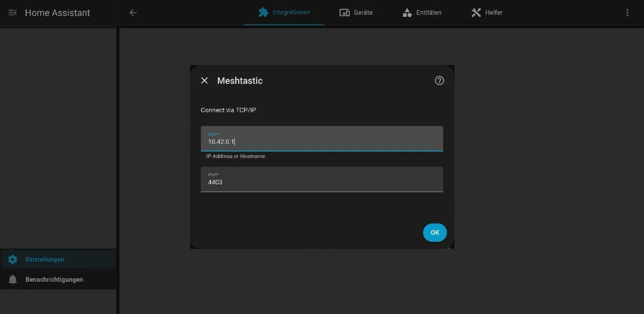Click the 'IP Address or Hostname' hint

click(236, 156)
